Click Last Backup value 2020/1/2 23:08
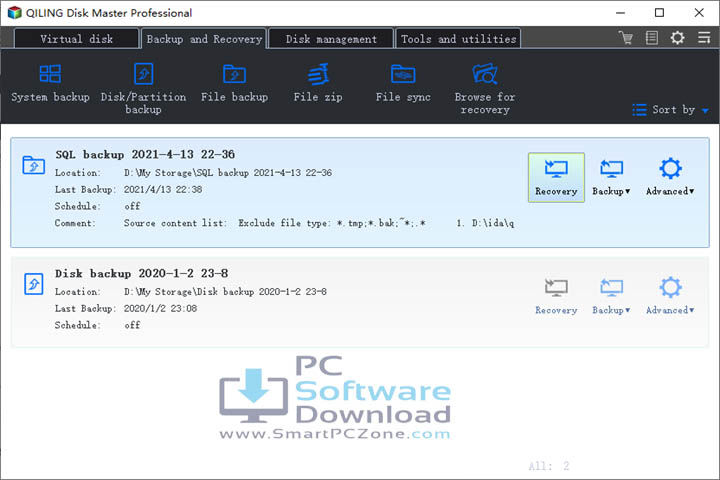720x480 pixels. (x=160, y=308)
